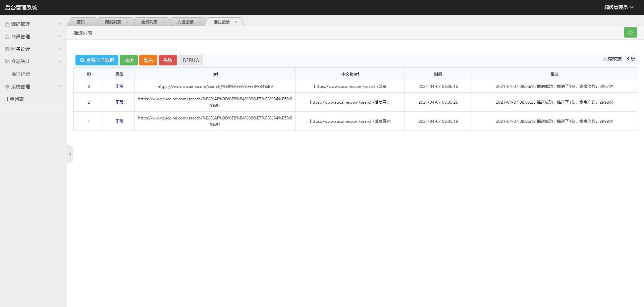Close the 会员列表 tab
The width and height of the screenshot is (644, 307).
tap(163, 22)
